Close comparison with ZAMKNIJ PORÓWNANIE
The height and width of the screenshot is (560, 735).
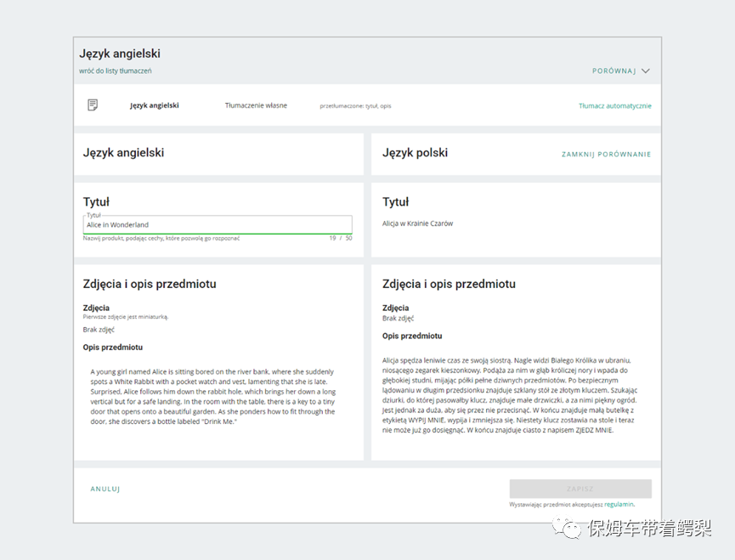(x=606, y=155)
